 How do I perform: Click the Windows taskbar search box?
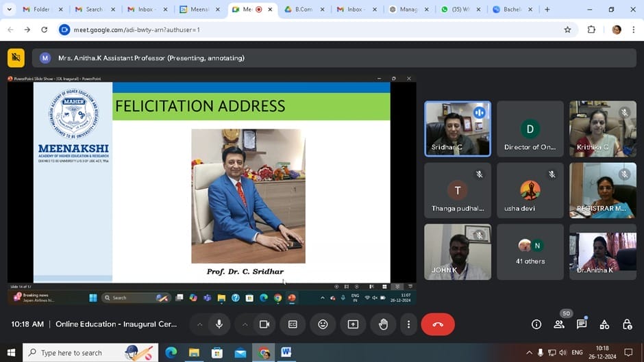point(82,352)
